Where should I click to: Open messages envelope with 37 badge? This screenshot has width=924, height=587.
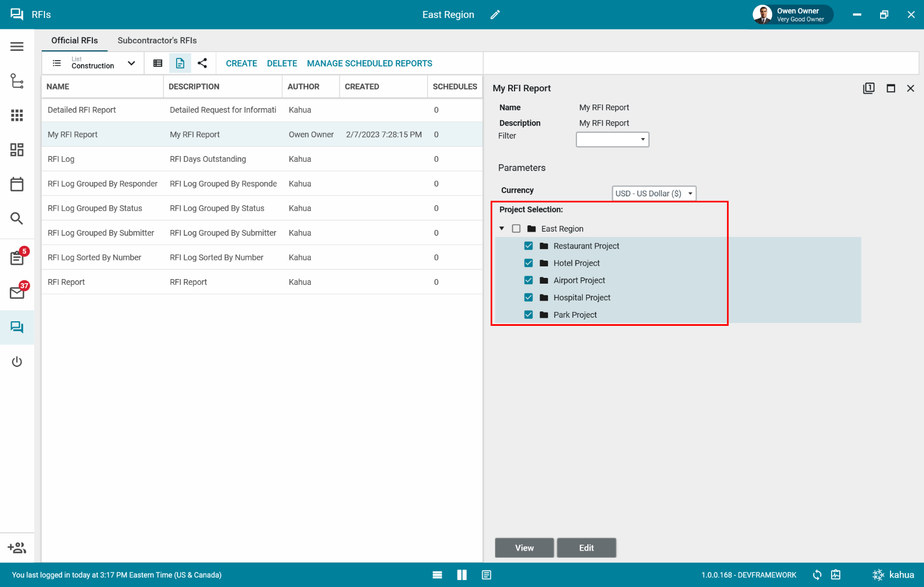tap(17, 292)
